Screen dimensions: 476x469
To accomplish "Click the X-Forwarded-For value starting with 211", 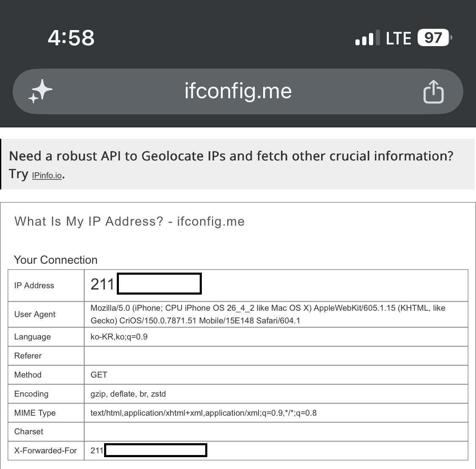I will pyautogui.click(x=149, y=450).
